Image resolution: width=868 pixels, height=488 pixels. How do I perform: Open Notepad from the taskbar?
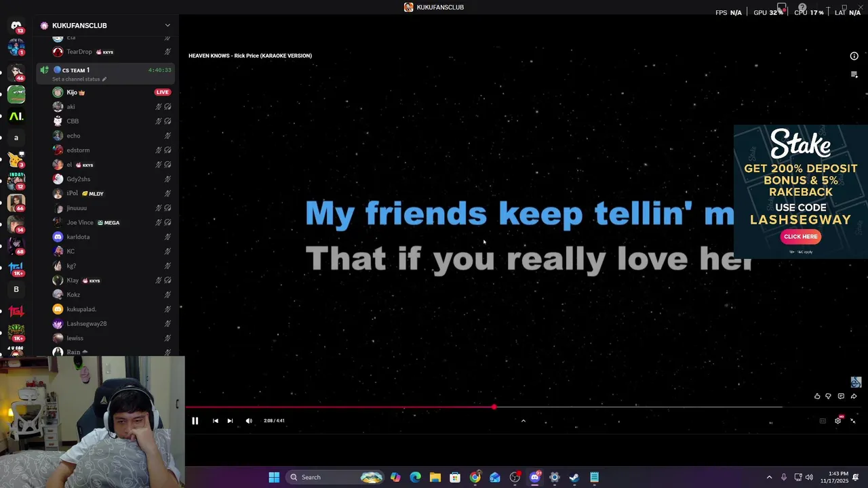coord(594,477)
